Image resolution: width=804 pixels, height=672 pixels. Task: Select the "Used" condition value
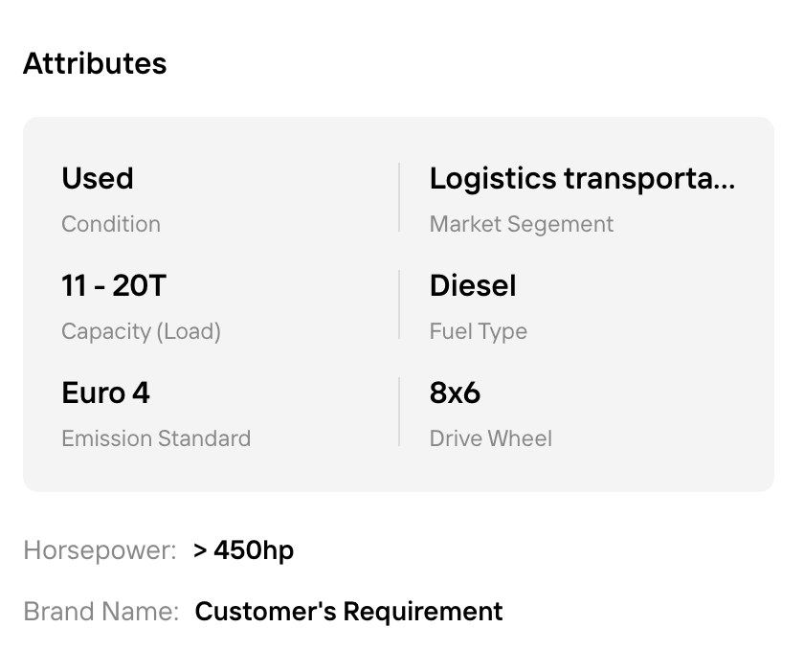98,178
